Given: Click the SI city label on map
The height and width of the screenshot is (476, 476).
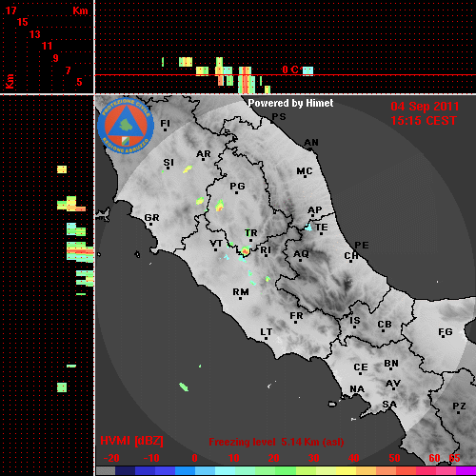Looking at the screenshot, I should pyautogui.click(x=169, y=163).
